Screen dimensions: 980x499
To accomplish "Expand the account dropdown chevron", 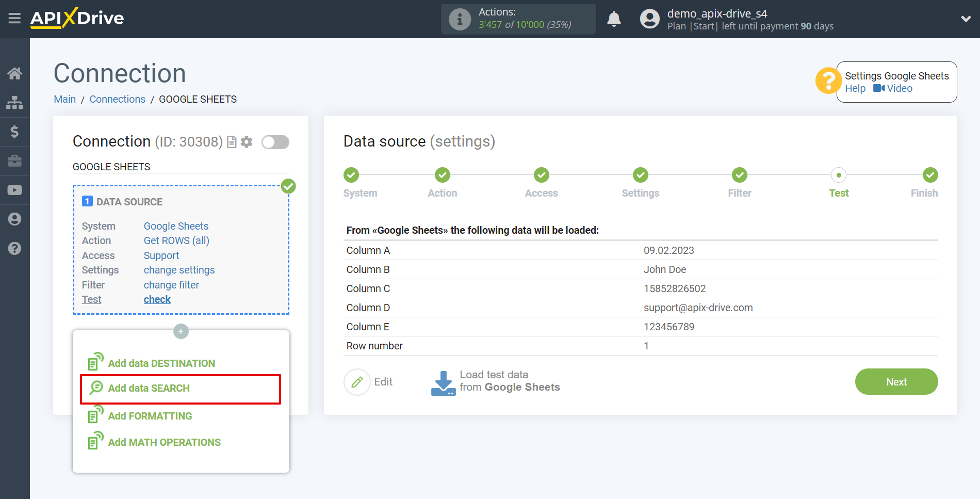I will (966, 19).
